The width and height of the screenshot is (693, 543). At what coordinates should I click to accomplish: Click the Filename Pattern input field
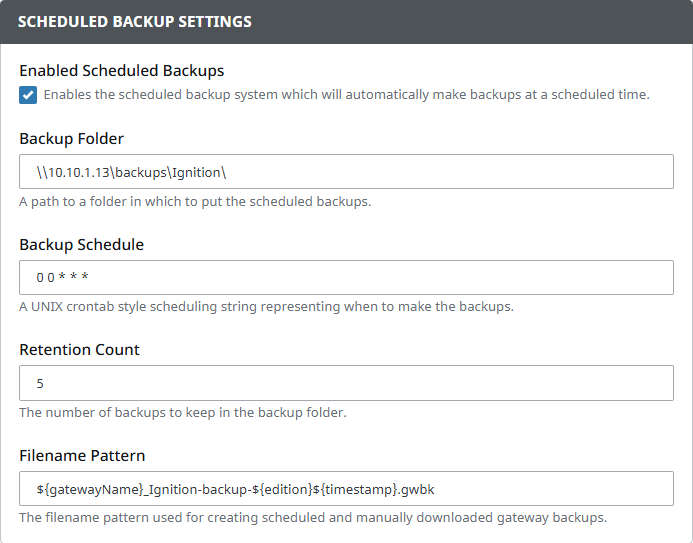coord(346,489)
